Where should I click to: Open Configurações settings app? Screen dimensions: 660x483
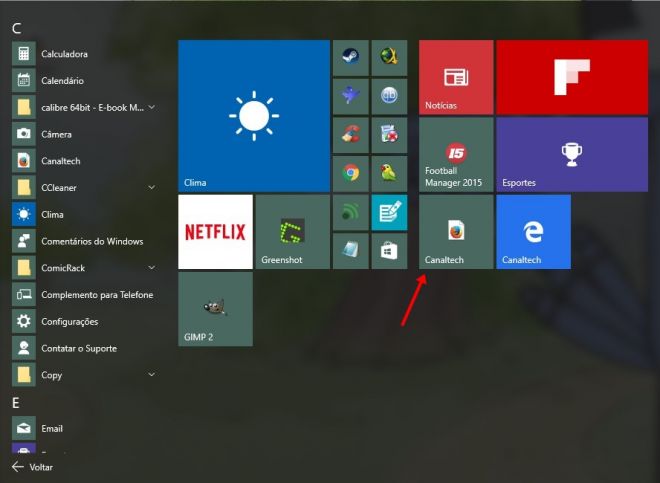84,321
